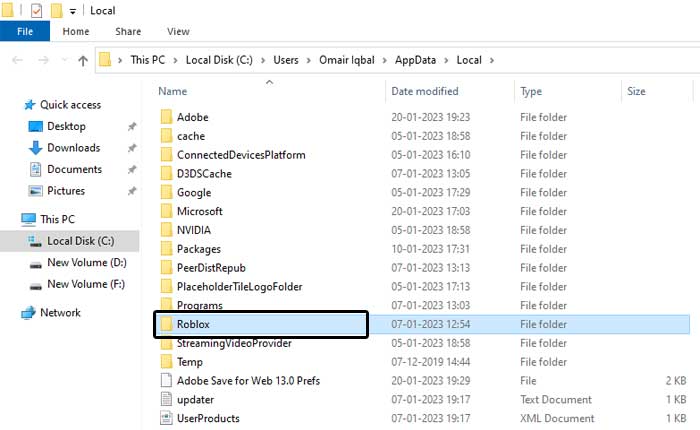Click pin icon next to Downloads
The image size is (700, 430).
pos(132,148)
